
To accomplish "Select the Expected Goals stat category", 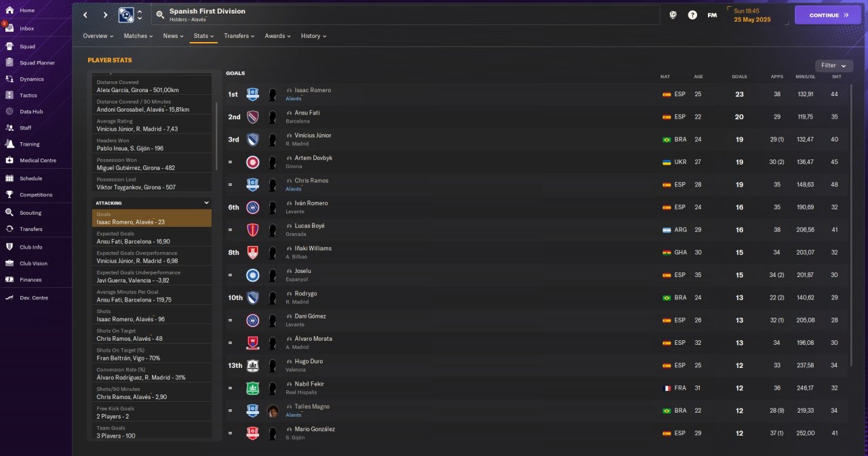I will coord(151,237).
